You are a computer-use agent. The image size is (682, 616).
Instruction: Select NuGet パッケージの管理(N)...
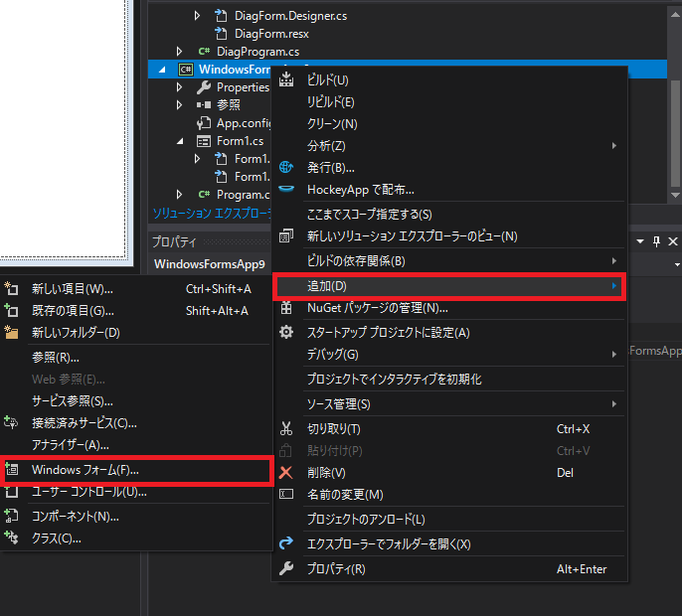coord(449,308)
